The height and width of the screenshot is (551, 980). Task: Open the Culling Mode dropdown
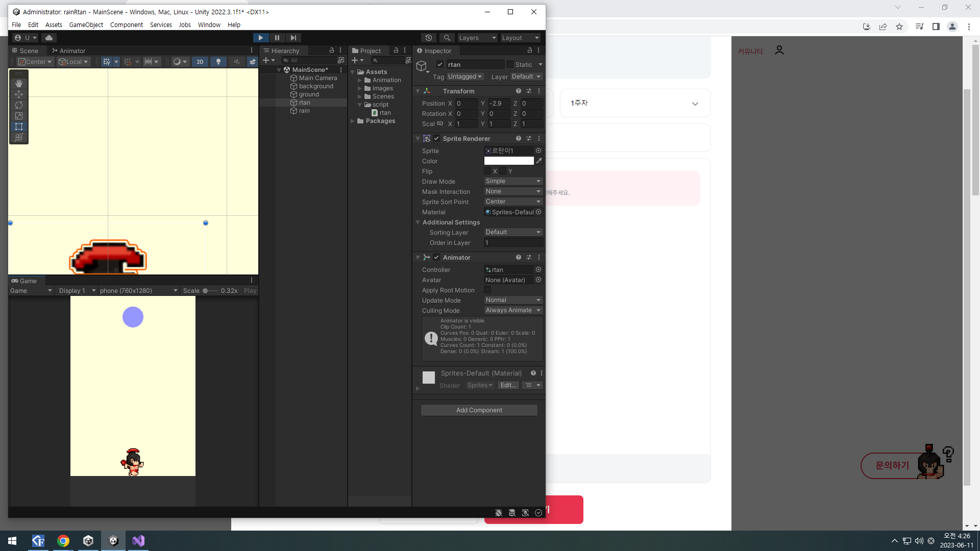(513, 310)
